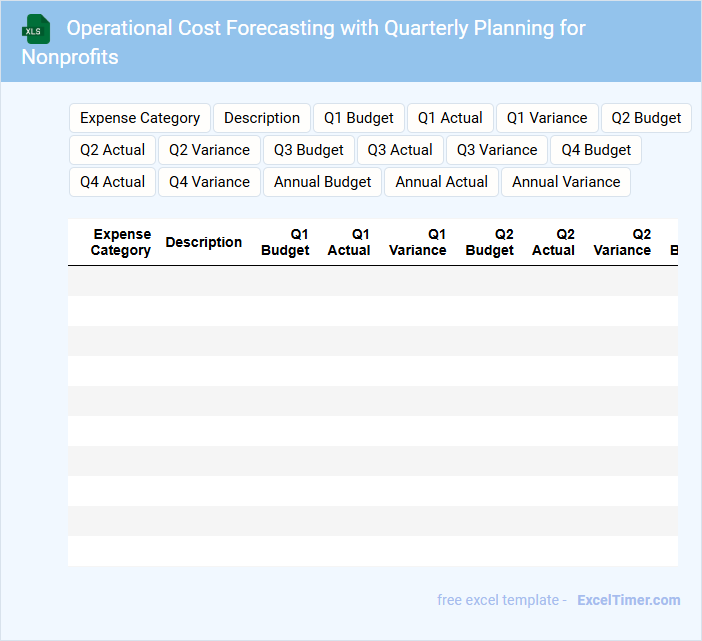Click the first empty table row
702x641 pixels.
(372, 281)
